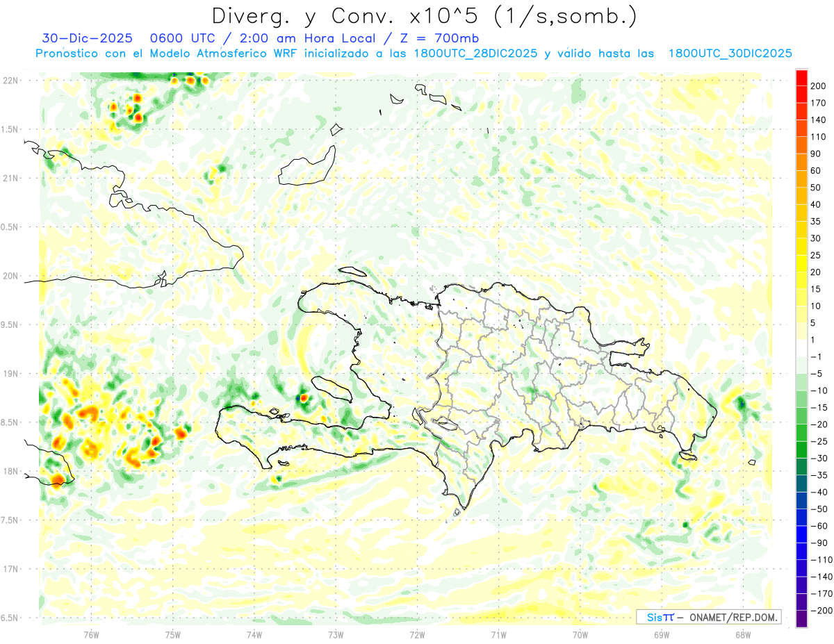Image resolution: width=834 pixels, height=644 pixels.
Task: Click the longitude label '68W'
Action: 743,635
